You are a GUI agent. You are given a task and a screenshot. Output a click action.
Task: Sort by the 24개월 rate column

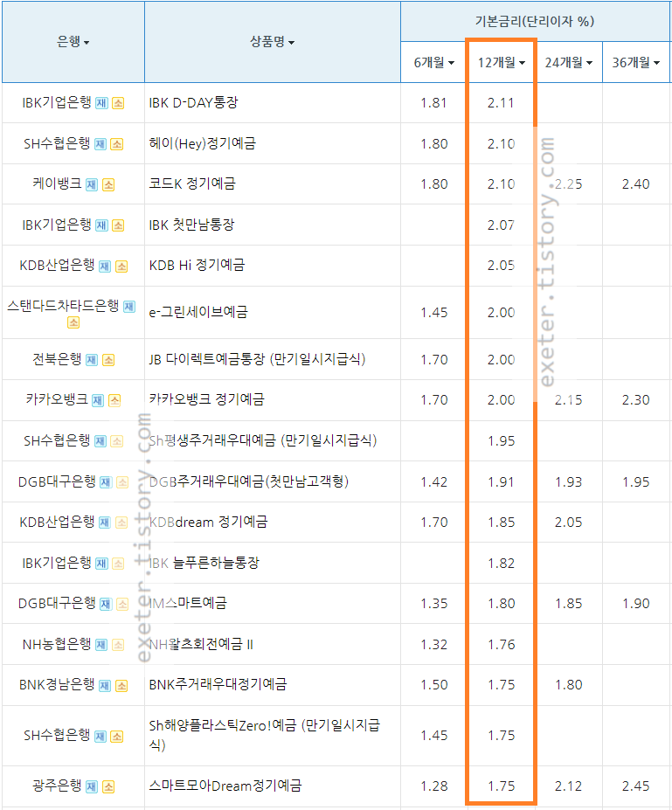[569, 63]
